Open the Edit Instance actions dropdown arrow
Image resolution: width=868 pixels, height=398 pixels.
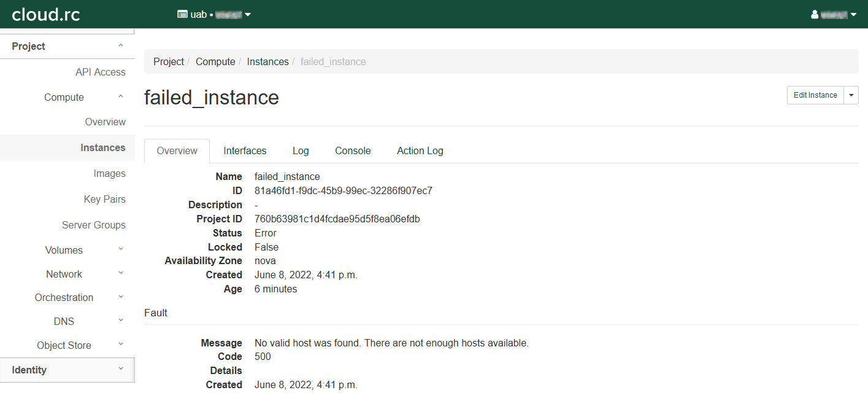(851, 95)
